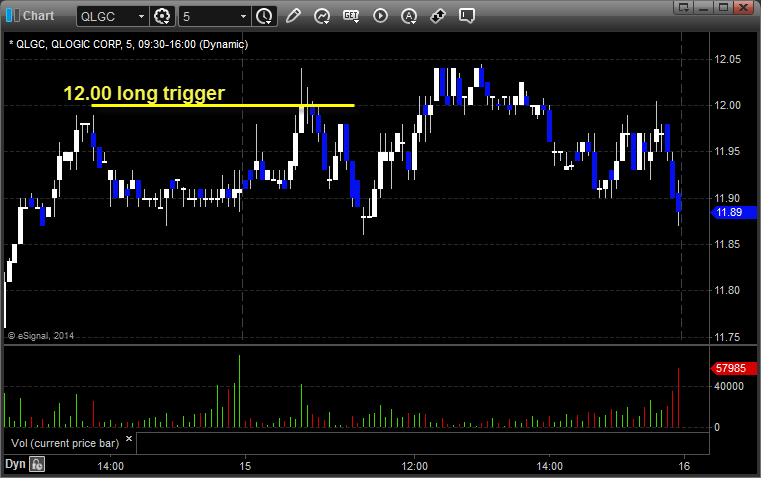
Task: Minimize the chart window
Action: (x=704, y=7)
